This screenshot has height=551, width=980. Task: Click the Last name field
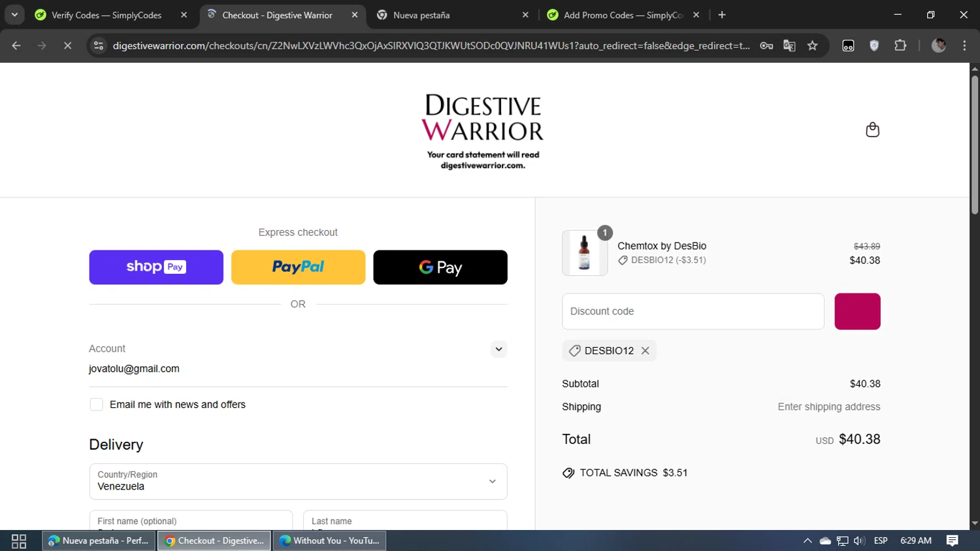pyautogui.click(x=405, y=521)
